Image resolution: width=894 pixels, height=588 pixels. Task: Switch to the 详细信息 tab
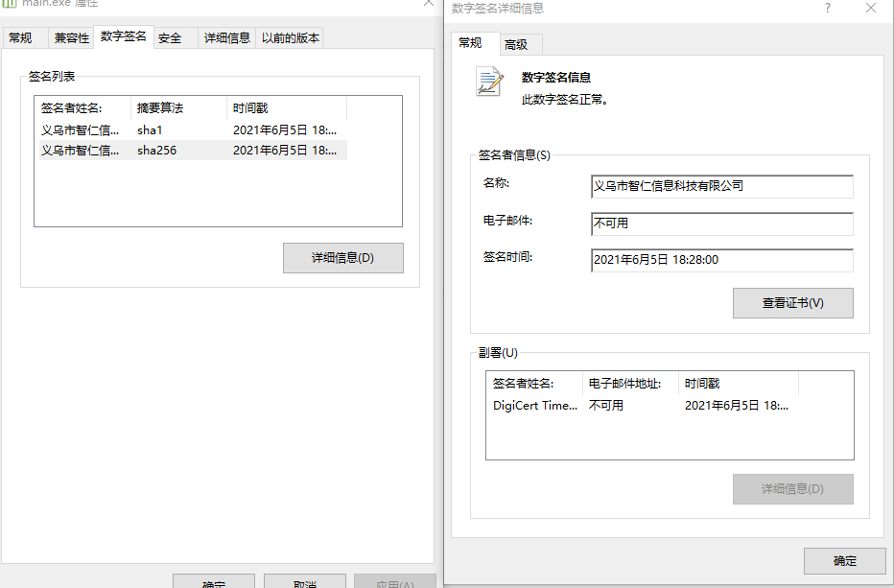click(x=226, y=37)
